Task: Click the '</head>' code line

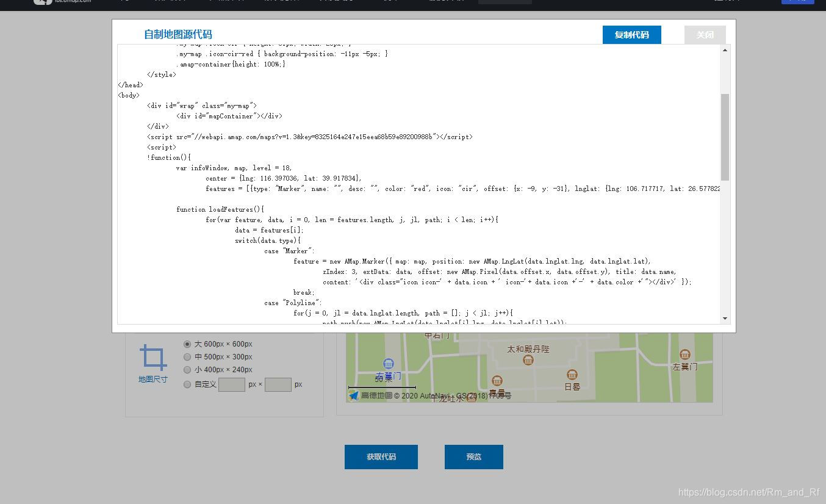Action: point(131,85)
